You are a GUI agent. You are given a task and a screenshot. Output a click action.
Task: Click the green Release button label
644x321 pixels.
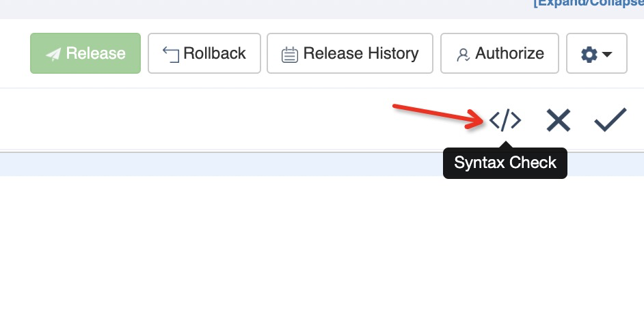pos(96,53)
